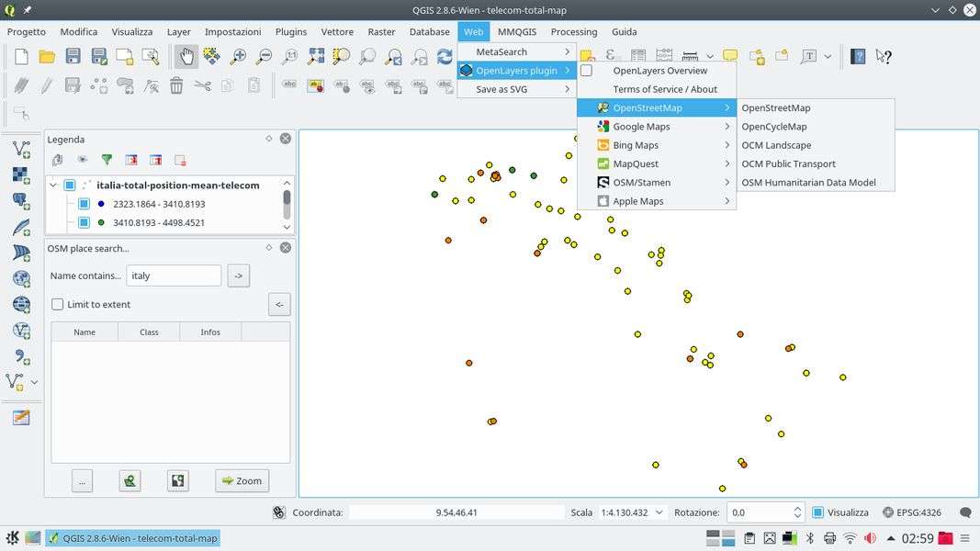Click the Save Project floppy icon
The image size is (980, 551).
coord(73,57)
